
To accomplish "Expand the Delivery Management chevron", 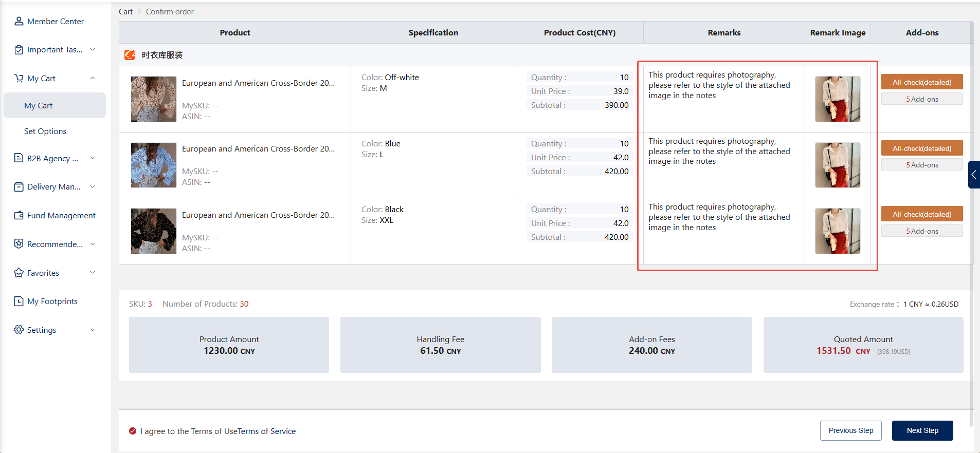I will pyautogui.click(x=93, y=186).
